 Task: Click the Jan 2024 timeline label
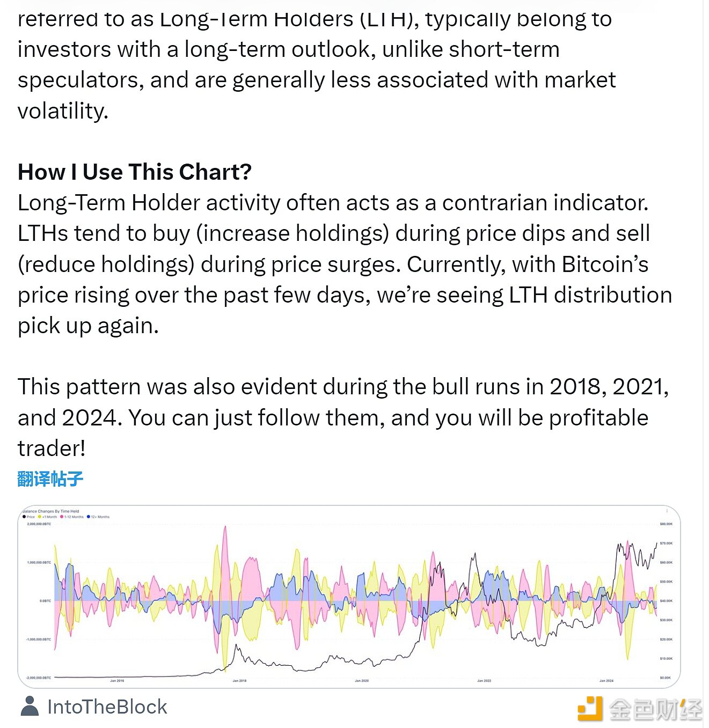(606, 681)
